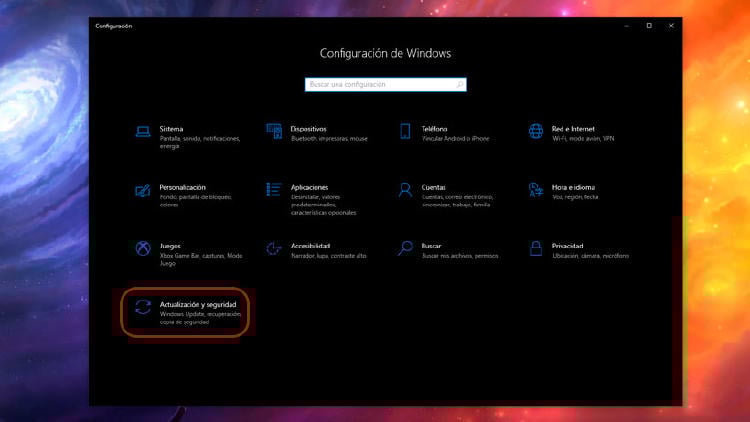Click the Teléfono phone icon
Viewport: 750px width, 422px height.
point(405,131)
